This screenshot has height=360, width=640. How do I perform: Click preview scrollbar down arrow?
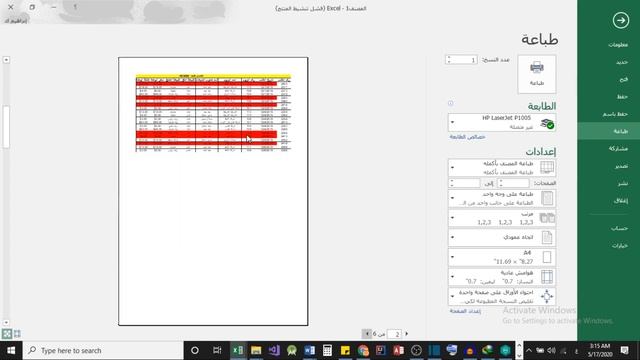pyautogui.click(x=6, y=322)
